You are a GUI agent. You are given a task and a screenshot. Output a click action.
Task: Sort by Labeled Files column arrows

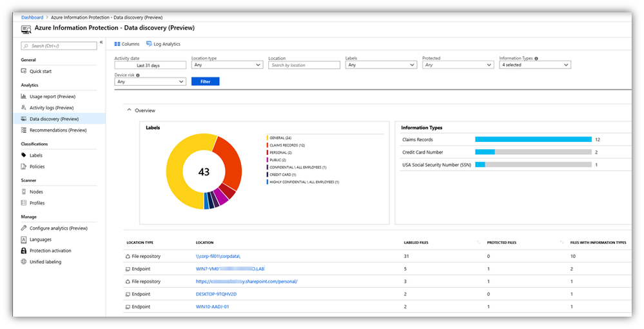click(478, 243)
